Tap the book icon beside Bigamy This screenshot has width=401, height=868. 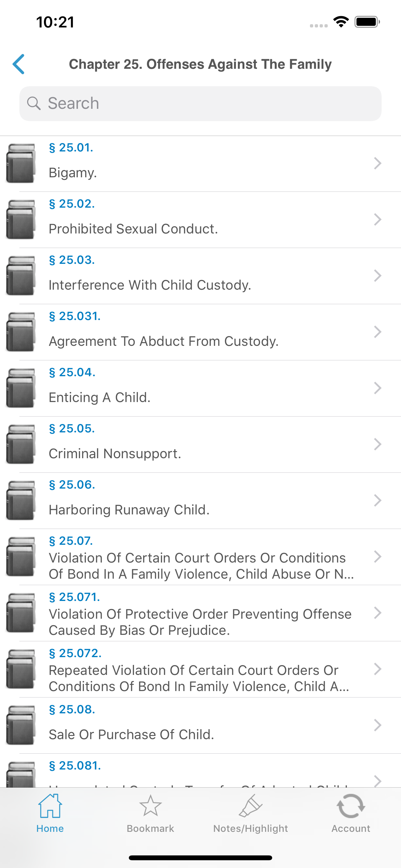(x=21, y=163)
